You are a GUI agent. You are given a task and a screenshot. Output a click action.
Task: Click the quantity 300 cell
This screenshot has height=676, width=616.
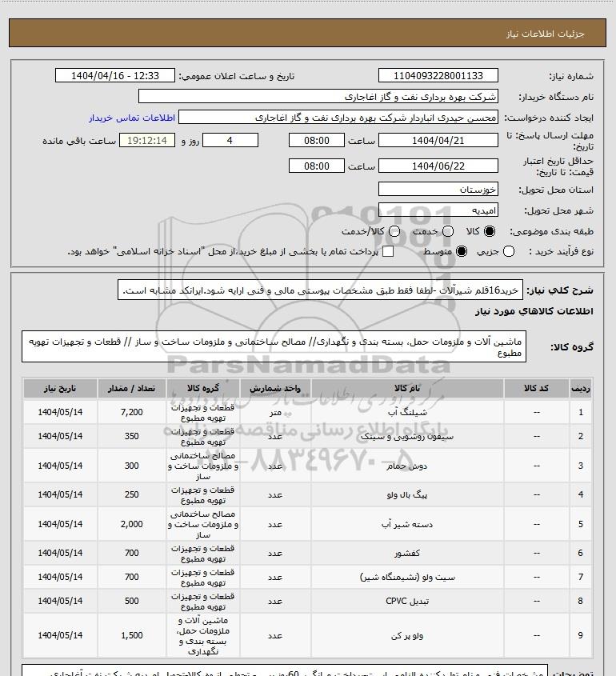click(131, 466)
